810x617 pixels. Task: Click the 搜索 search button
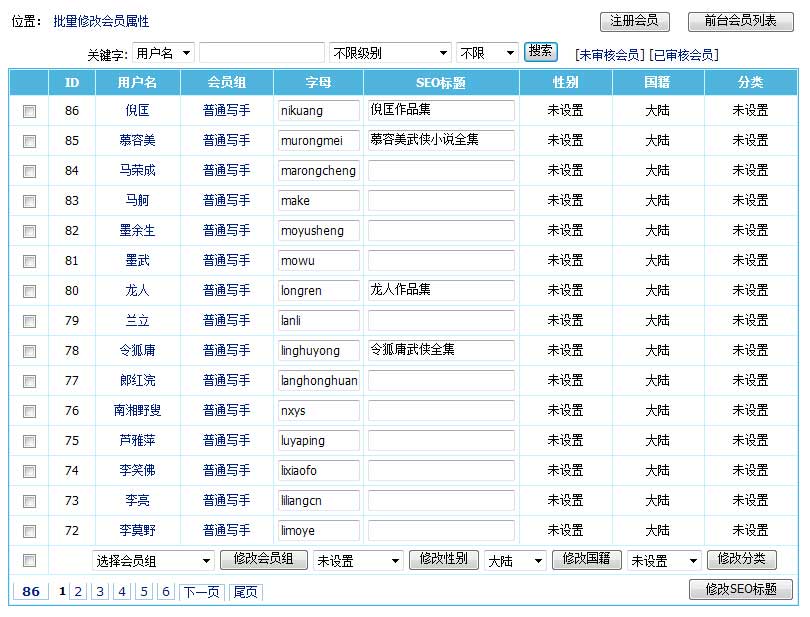point(540,52)
